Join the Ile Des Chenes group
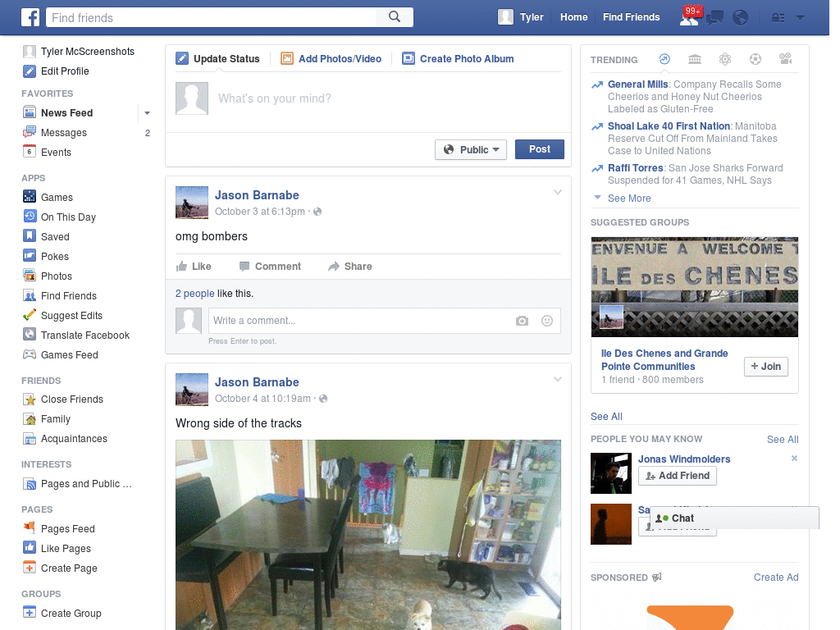This screenshot has width=840, height=630. tap(765, 367)
